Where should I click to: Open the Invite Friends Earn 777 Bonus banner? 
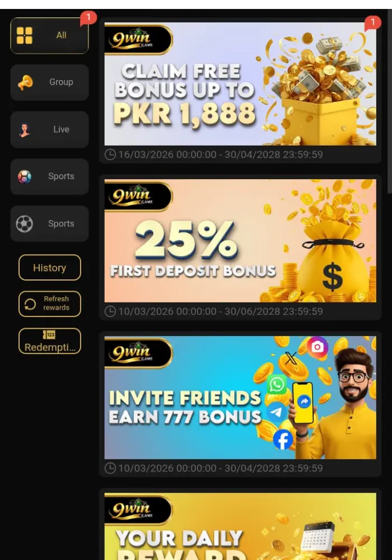[240, 398]
